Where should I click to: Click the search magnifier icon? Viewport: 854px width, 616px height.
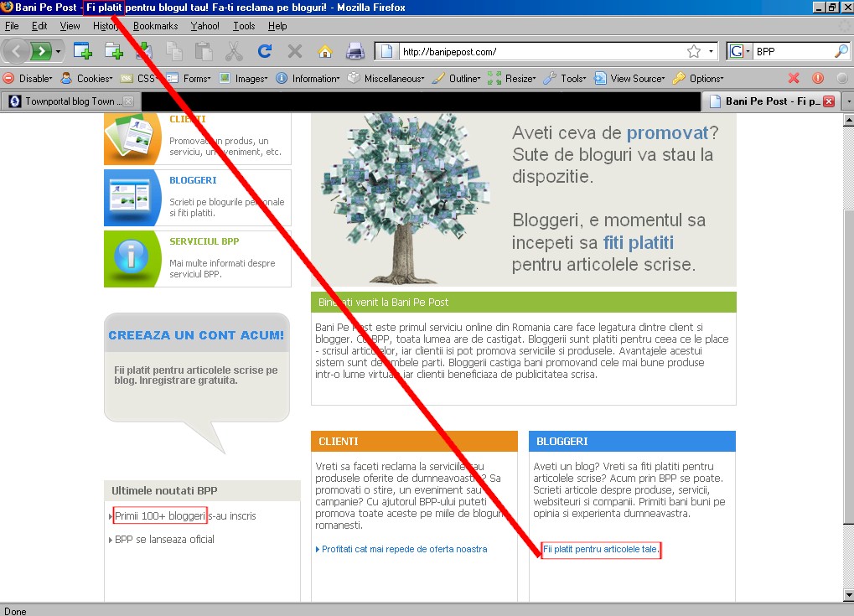[841, 51]
